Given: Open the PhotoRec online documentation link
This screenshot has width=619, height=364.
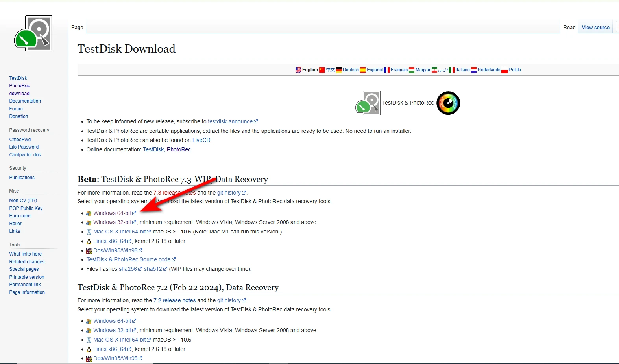Looking at the screenshot, I should click(x=179, y=149).
